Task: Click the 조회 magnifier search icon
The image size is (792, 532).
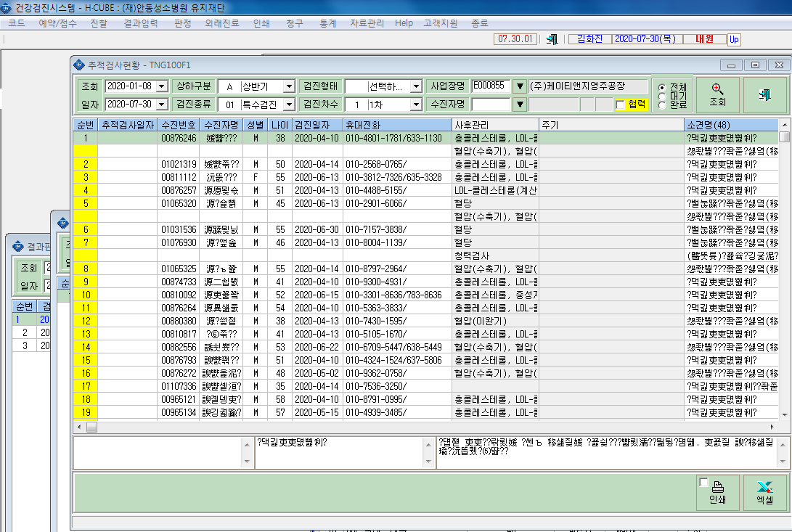Action: [717, 89]
